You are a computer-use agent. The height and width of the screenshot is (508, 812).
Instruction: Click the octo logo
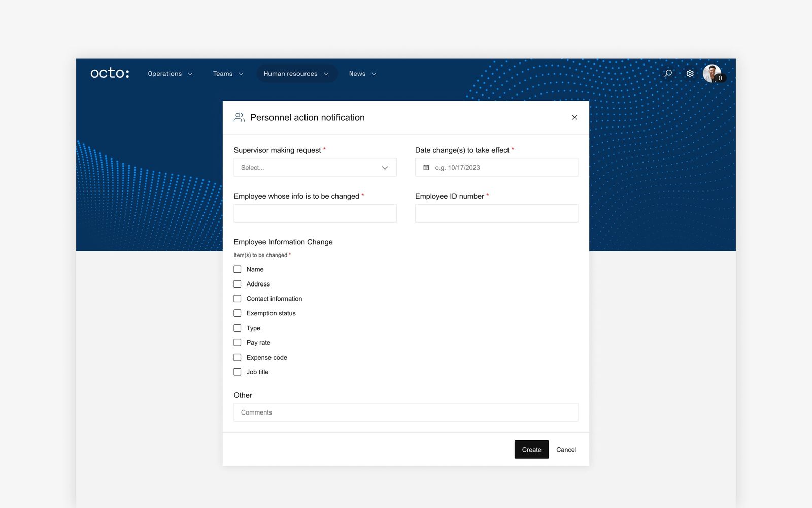click(110, 73)
